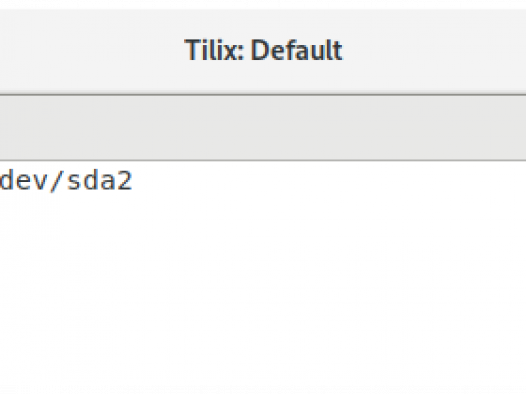
Task: Focus the grey terminal title bar strip
Action: coord(263,127)
